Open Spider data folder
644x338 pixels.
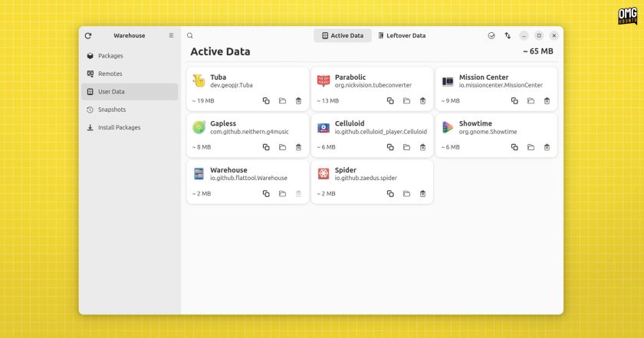(x=406, y=193)
